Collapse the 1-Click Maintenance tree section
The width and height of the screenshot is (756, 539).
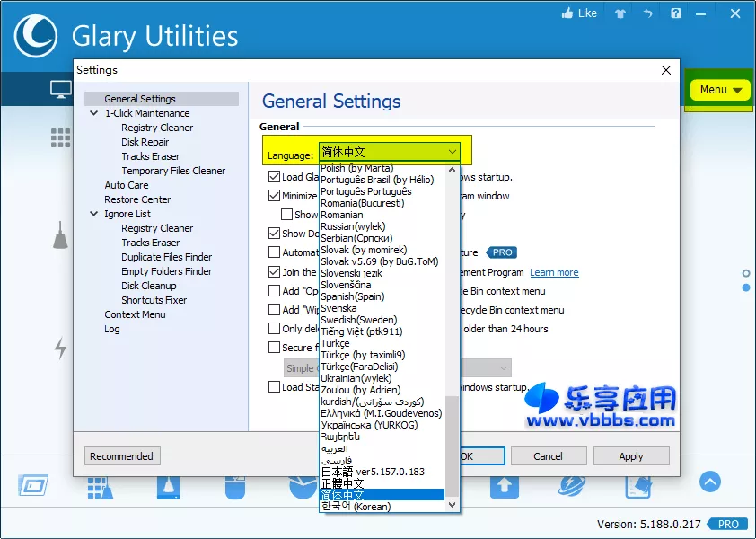tap(93, 113)
